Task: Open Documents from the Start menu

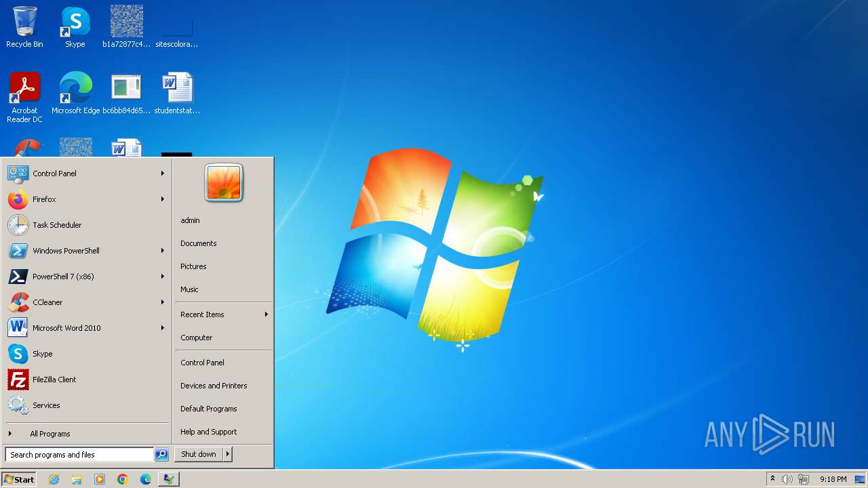Action: tap(224, 243)
